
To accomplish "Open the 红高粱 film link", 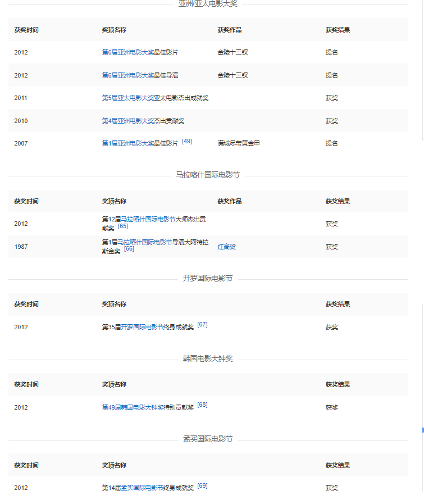I will [226, 247].
